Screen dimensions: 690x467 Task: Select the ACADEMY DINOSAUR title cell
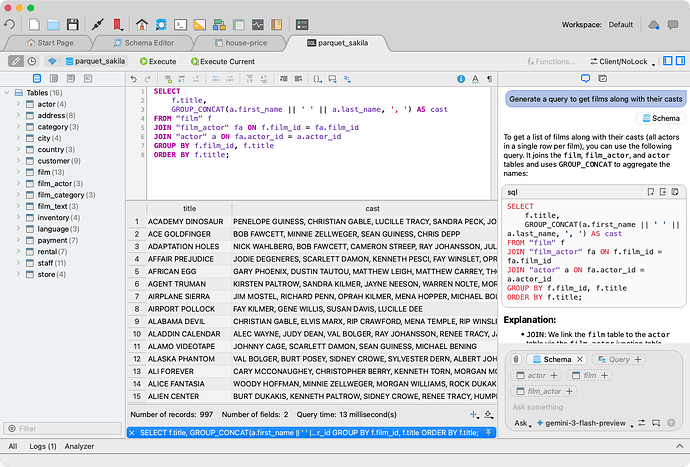click(188, 221)
